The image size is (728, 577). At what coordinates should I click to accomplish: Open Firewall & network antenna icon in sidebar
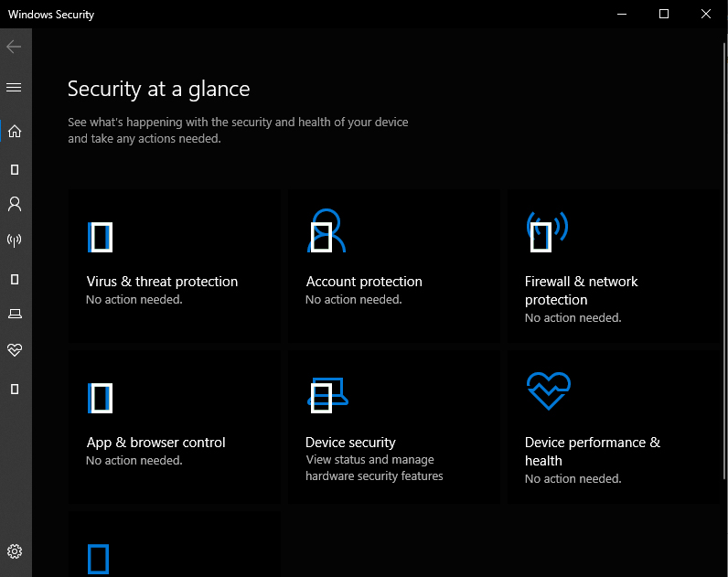pyautogui.click(x=15, y=240)
